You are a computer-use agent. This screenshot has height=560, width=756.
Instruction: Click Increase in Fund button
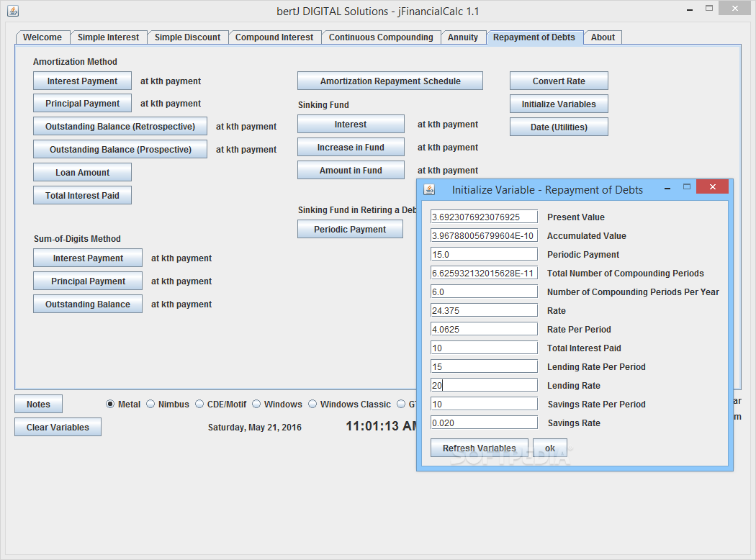(x=351, y=148)
